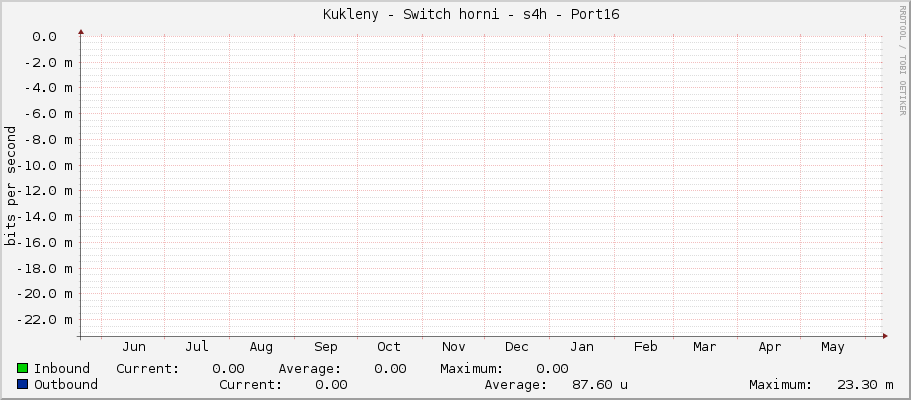Image resolution: width=911 pixels, height=400 pixels.
Task: Click the '-4.0 m' y-axis value
Action: coord(48,88)
